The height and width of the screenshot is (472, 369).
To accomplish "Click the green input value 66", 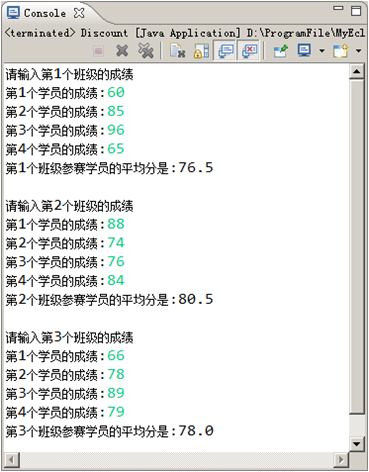I will [x=116, y=356].
